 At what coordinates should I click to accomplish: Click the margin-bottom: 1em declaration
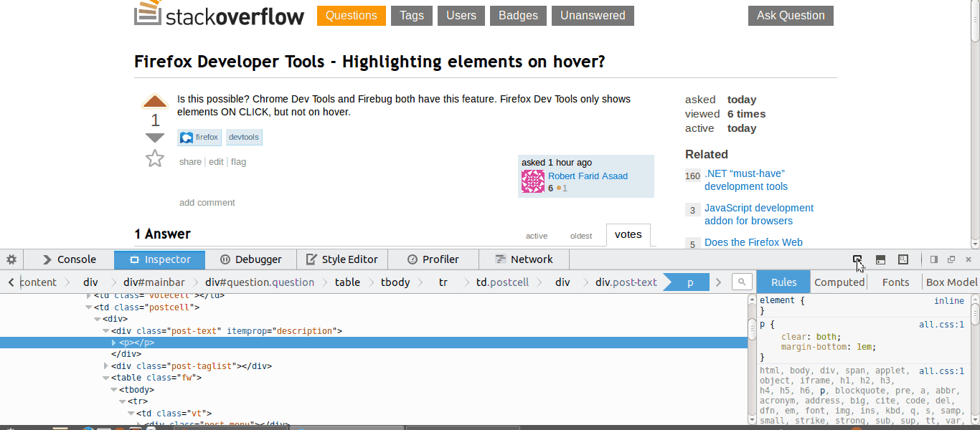tap(829, 348)
